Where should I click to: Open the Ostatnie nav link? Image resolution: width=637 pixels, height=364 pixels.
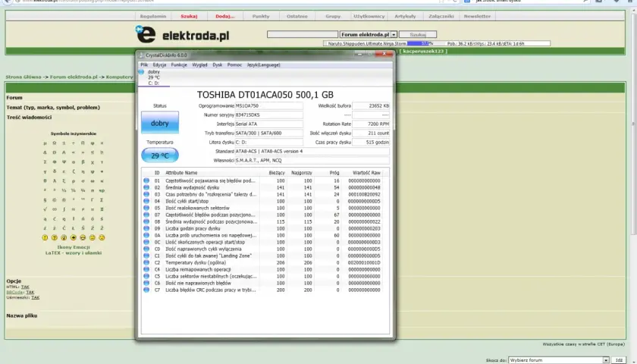297,16
